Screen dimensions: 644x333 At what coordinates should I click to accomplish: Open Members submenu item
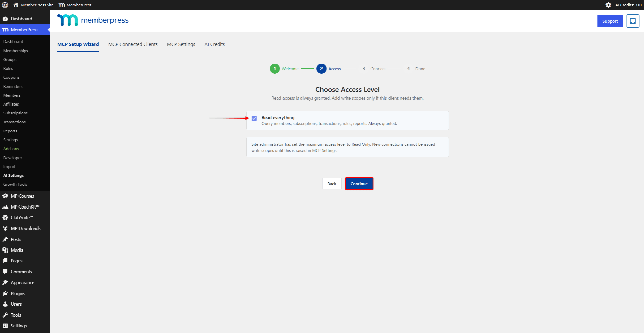tap(12, 95)
